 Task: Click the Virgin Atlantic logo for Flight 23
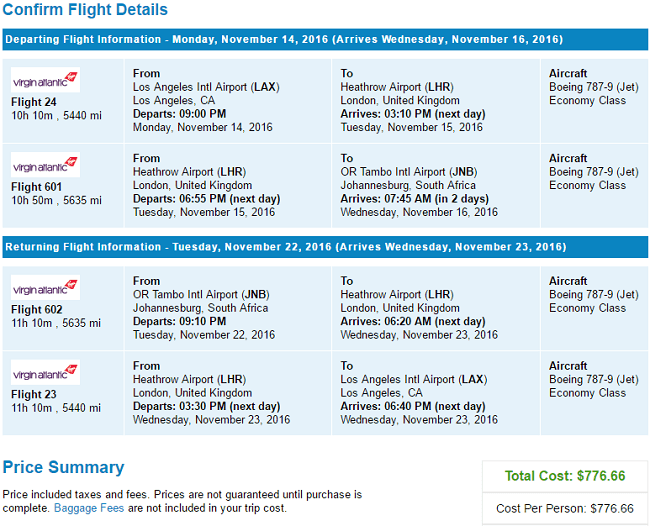[45, 372]
